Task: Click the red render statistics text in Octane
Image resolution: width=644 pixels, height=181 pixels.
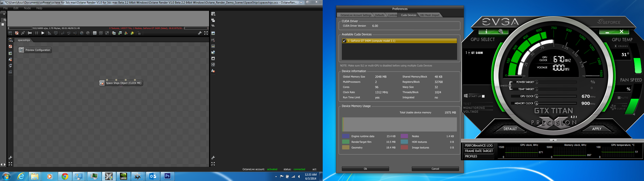Action: pos(146,28)
